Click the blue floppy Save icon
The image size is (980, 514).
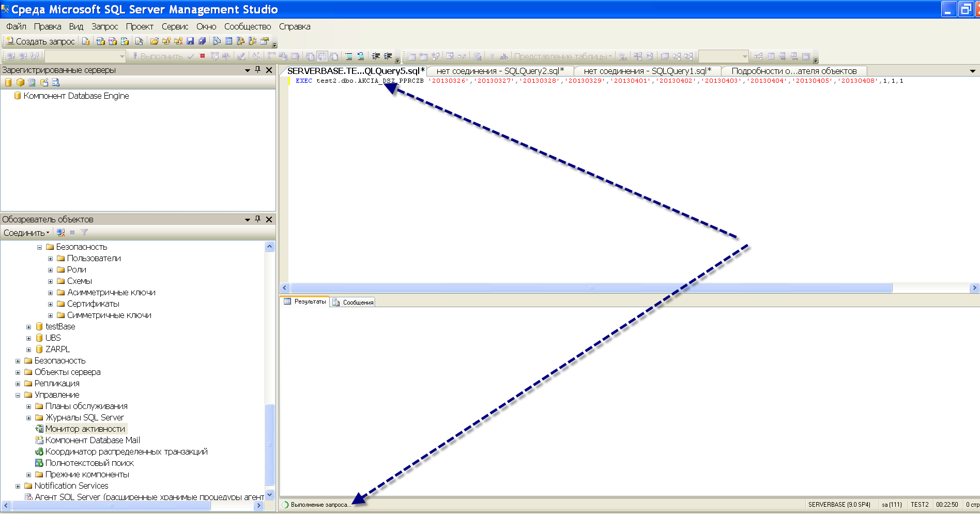[190, 41]
